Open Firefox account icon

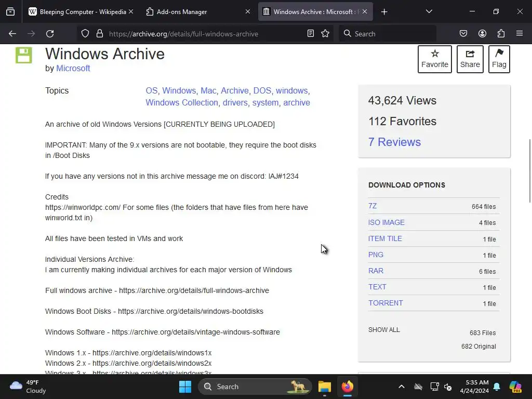pos(482,33)
